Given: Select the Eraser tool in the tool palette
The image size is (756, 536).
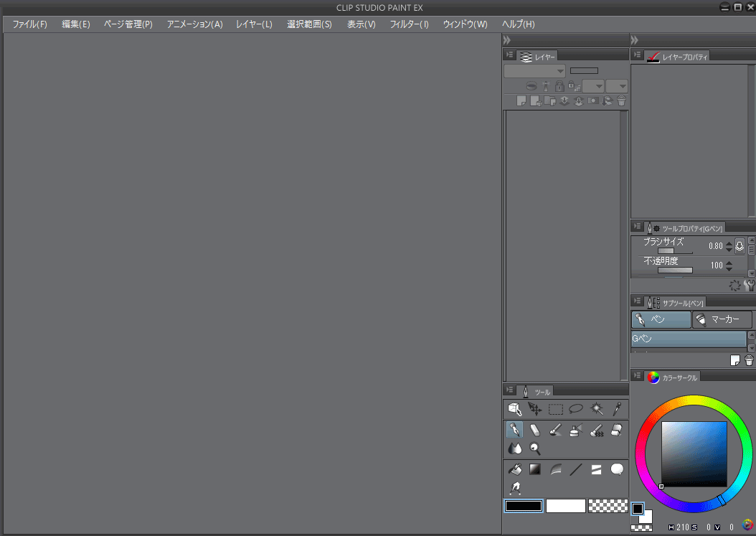Looking at the screenshot, I should 534,430.
